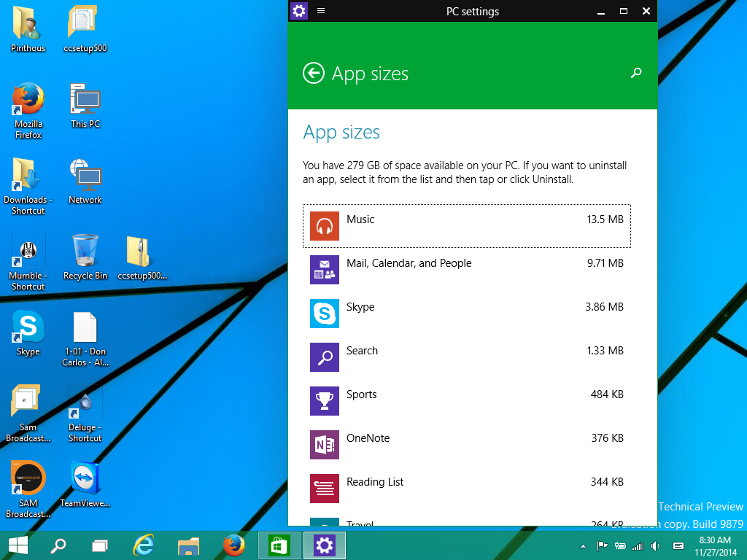
Task: Select Downloads - Shortcut desktop icon
Action: [28, 186]
